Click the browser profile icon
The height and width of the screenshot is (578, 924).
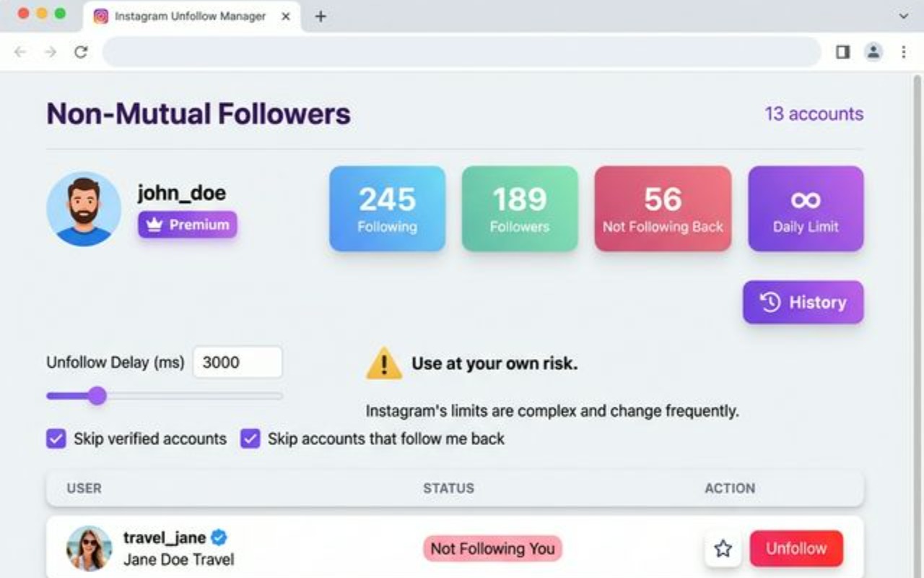pos(873,52)
